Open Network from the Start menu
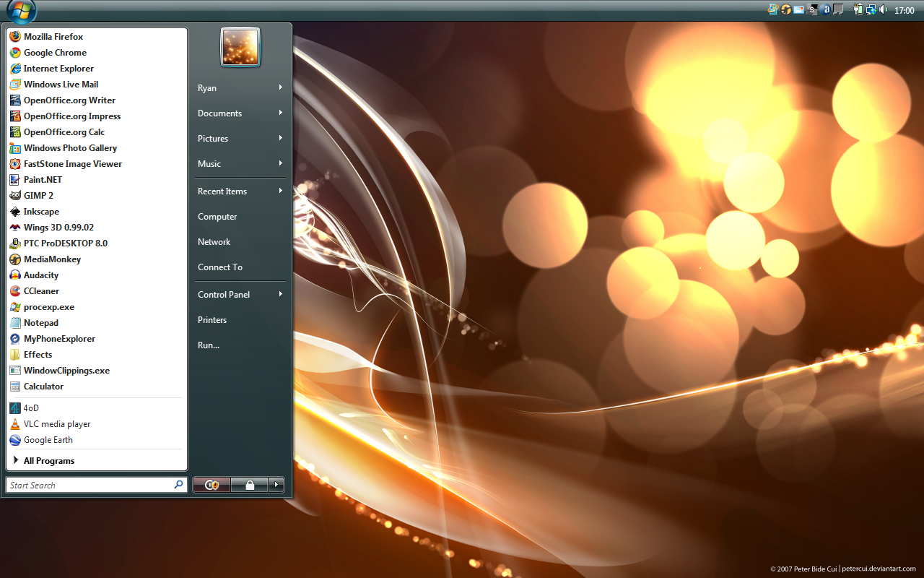924x578 pixels. 240,242
